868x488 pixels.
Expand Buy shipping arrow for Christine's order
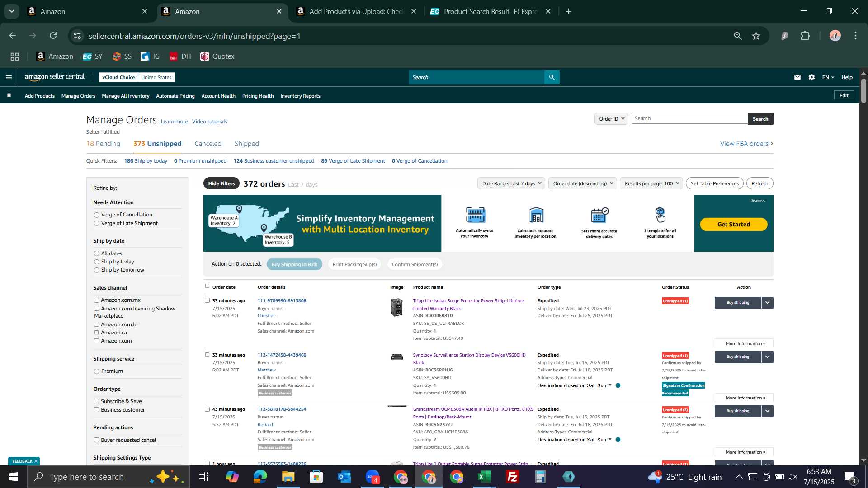point(768,303)
